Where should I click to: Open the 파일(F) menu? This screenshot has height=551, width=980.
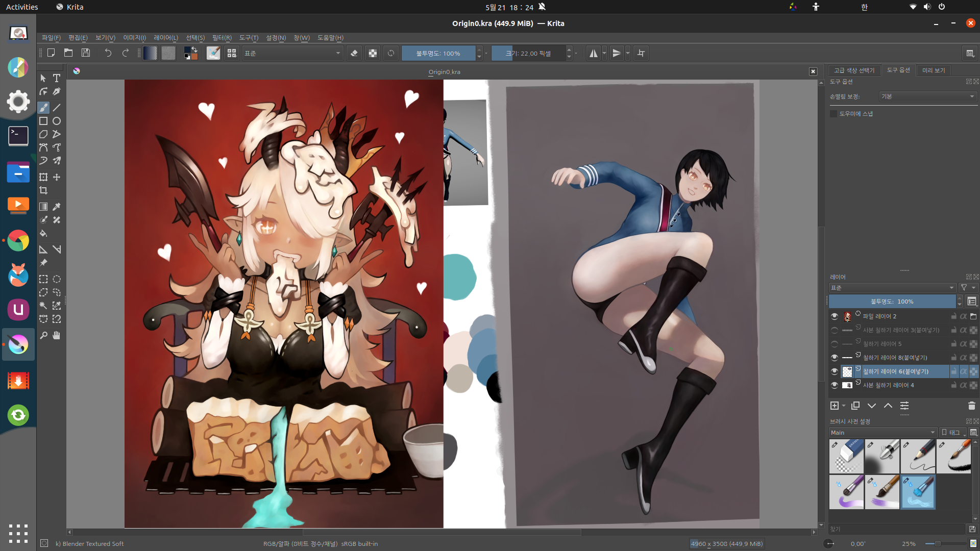coord(51,38)
